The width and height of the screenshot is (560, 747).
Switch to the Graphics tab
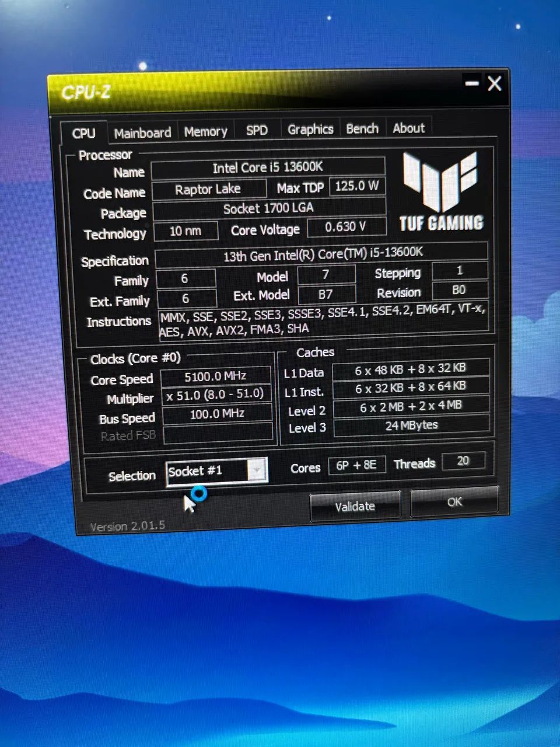tap(310, 129)
